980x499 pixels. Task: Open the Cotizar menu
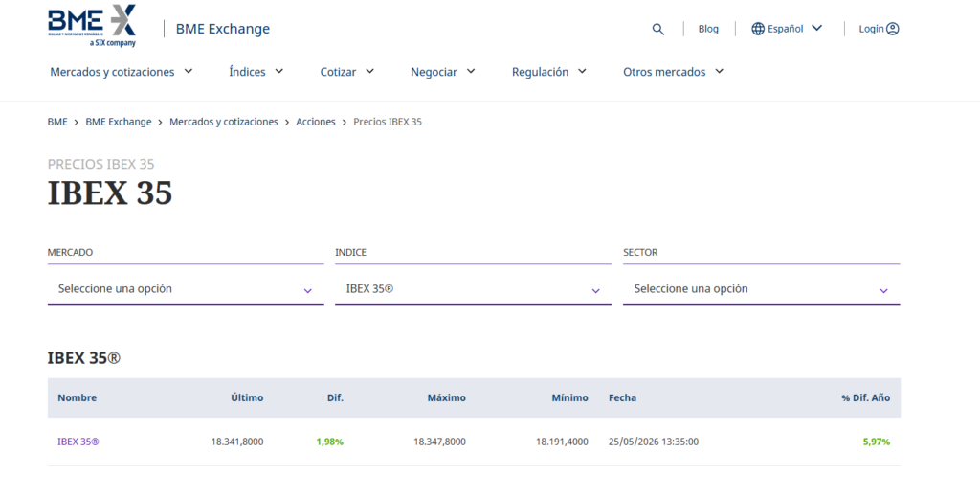[347, 72]
